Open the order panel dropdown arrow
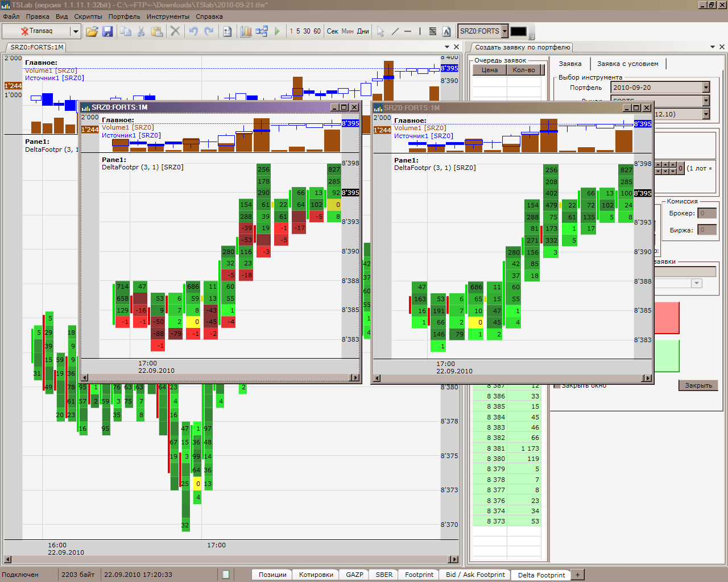This screenshot has width=728, height=582. (713, 47)
